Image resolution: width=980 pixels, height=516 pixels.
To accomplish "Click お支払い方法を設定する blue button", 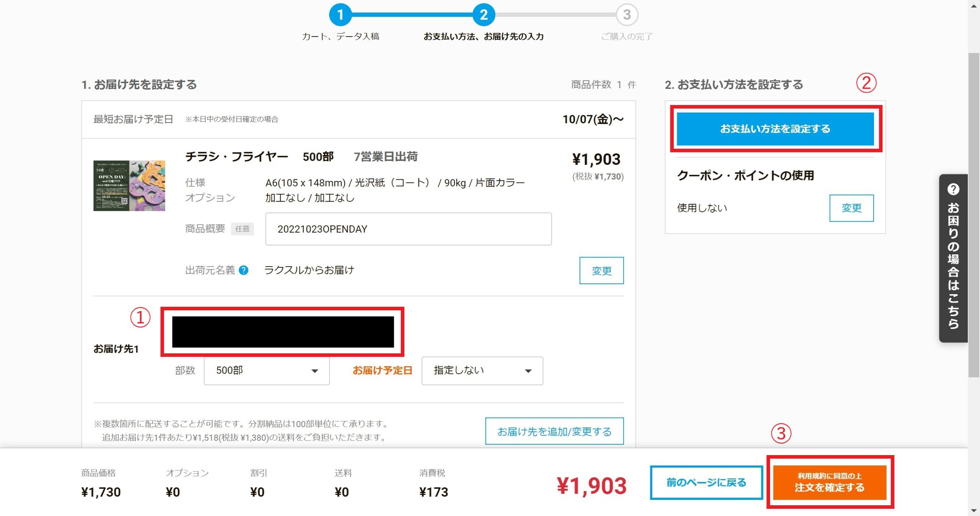I will (x=775, y=129).
